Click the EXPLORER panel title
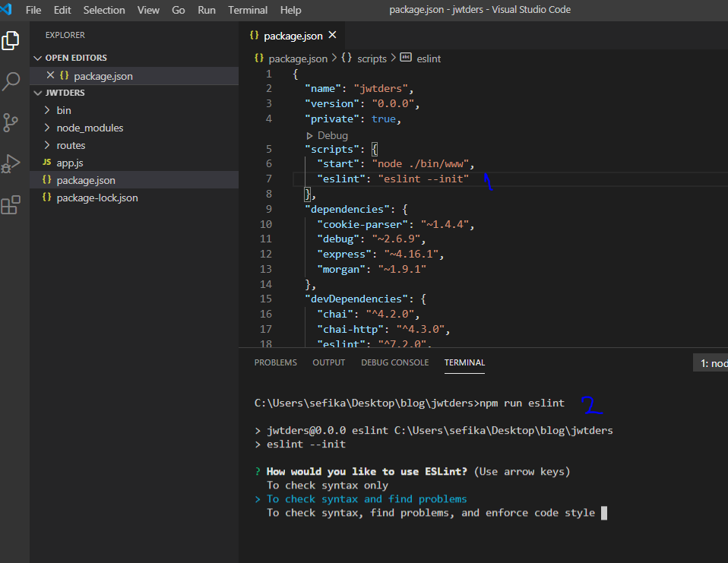Image resolution: width=728 pixels, height=563 pixels. pos(65,35)
